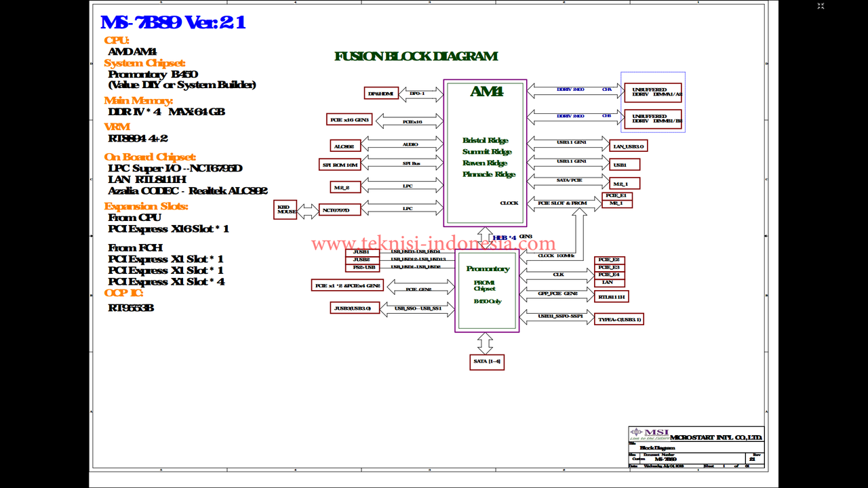Click the USB31_SSP0-SSP1 arrow label
The height and width of the screenshot is (488, 868).
pos(560,316)
